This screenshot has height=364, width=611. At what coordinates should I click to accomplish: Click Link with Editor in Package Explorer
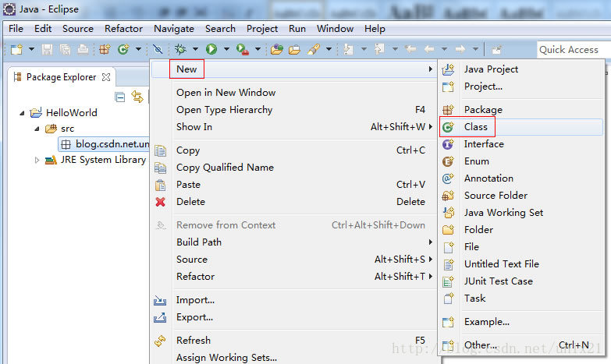click(x=137, y=97)
